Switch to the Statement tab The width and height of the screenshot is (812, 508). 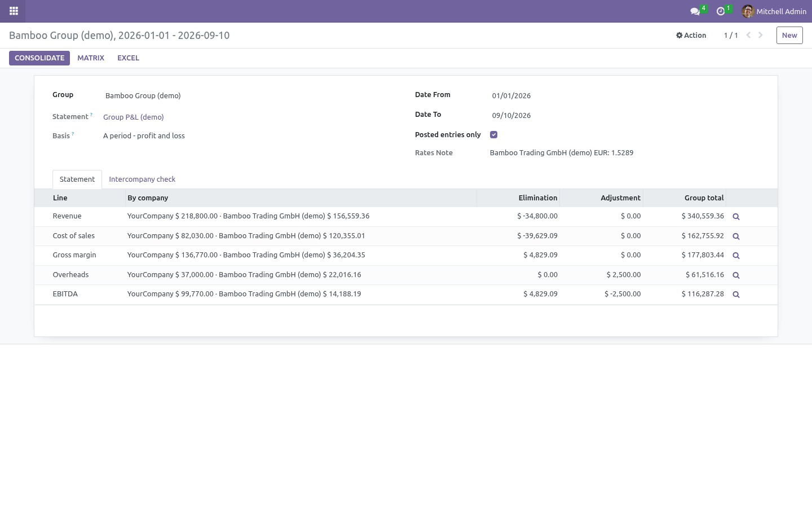(77, 179)
